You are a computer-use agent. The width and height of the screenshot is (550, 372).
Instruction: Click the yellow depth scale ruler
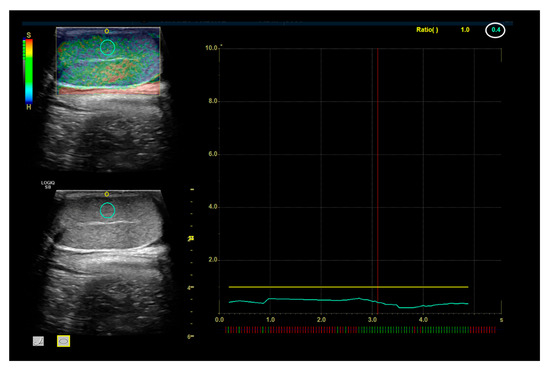191,263
